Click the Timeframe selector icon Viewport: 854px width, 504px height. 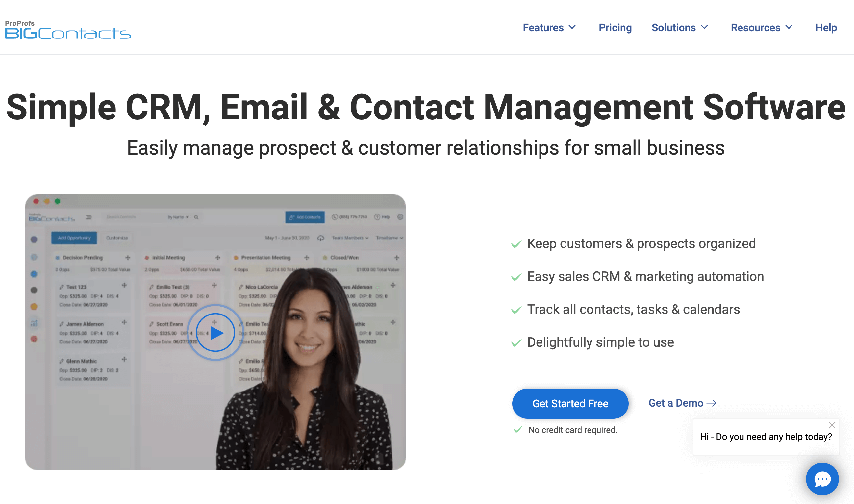click(x=387, y=238)
